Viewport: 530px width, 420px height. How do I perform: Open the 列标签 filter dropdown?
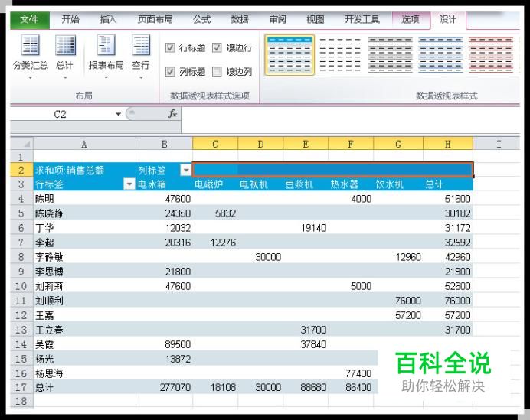pos(186,170)
